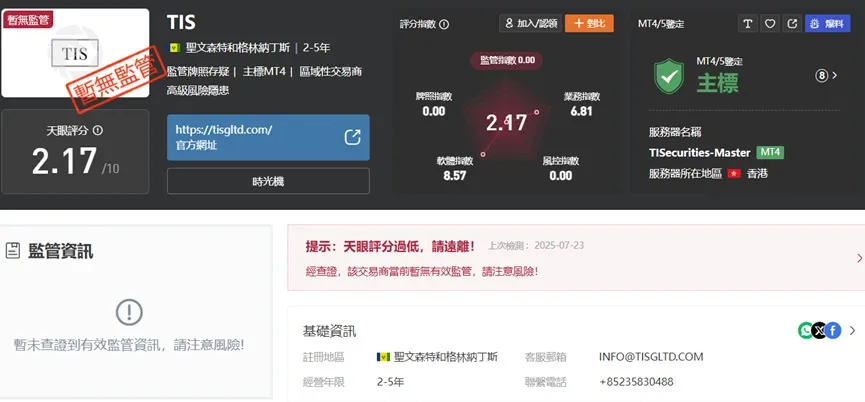Image resolution: width=865 pixels, height=402 pixels.
Task: Click the 經營年限 2-5年 value
Action: (x=391, y=382)
